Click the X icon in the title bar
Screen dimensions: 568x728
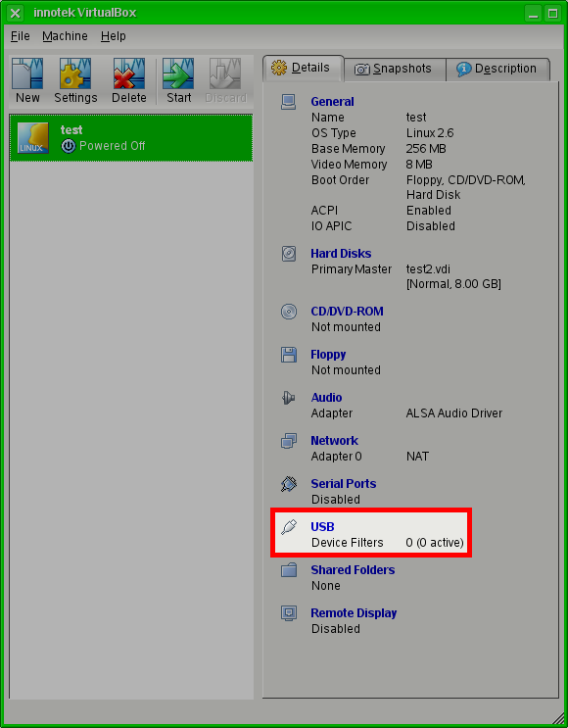(x=16, y=13)
